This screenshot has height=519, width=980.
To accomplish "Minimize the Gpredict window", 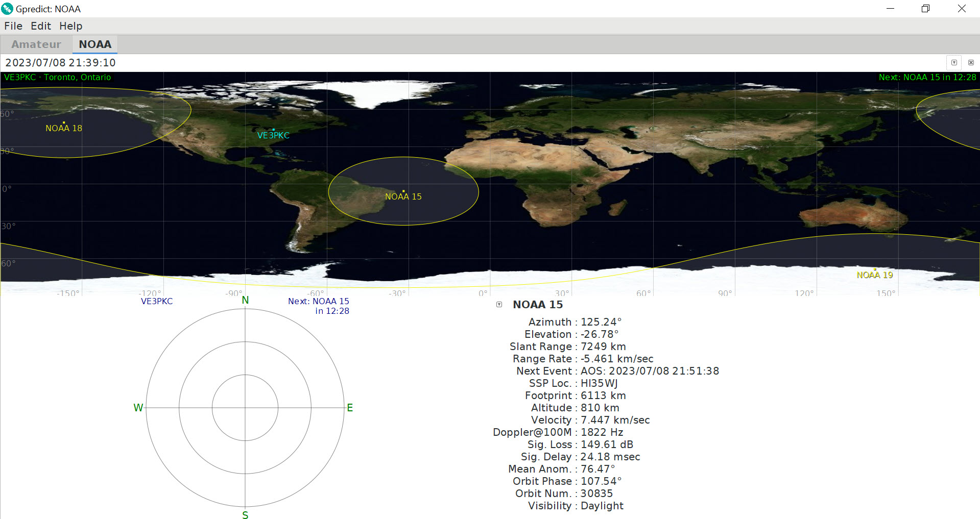I will tap(890, 9).
